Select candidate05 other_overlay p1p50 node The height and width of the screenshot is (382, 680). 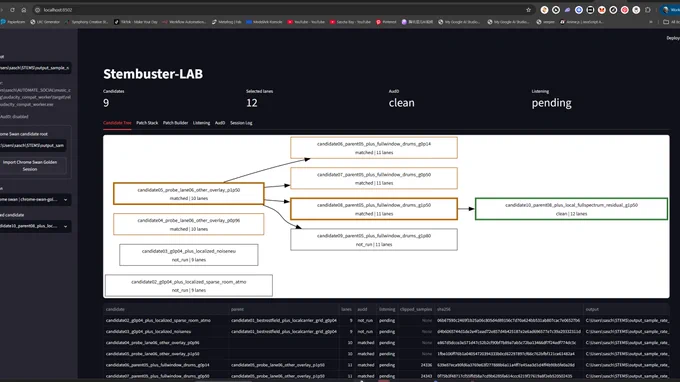pos(189,194)
